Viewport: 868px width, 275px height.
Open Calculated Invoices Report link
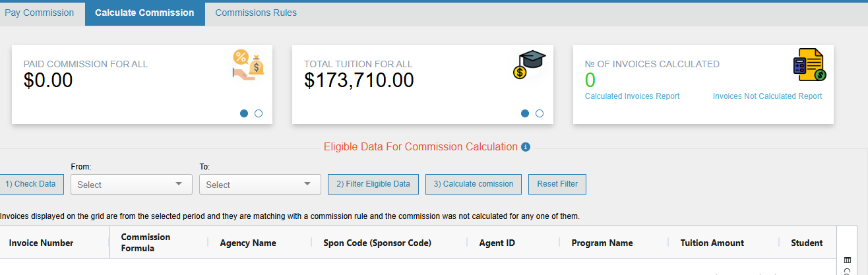[632, 96]
